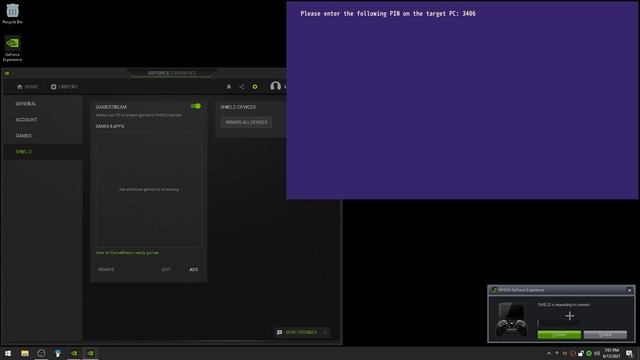
Task: Open the Windows Start menu
Action: (x=8, y=353)
